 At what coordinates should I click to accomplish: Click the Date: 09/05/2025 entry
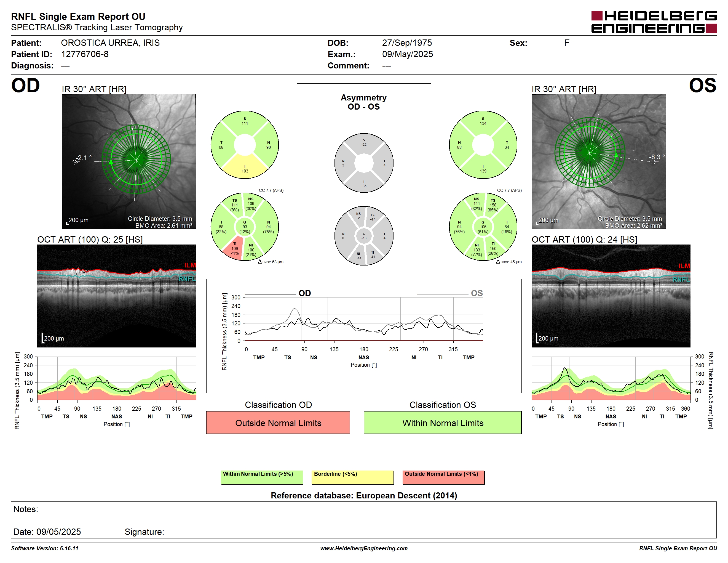(x=47, y=532)
